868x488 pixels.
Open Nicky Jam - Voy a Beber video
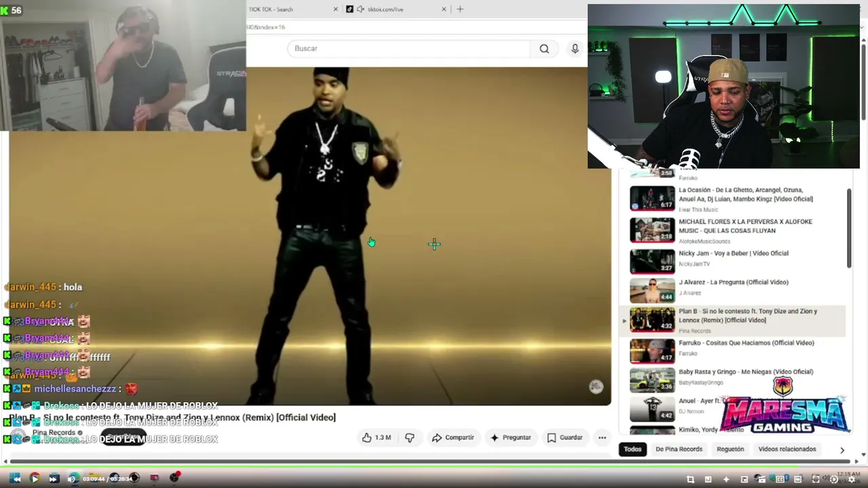point(734,253)
